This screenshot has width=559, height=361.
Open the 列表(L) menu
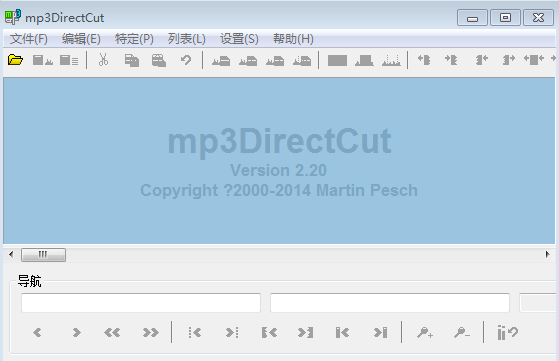coord(186,39)
